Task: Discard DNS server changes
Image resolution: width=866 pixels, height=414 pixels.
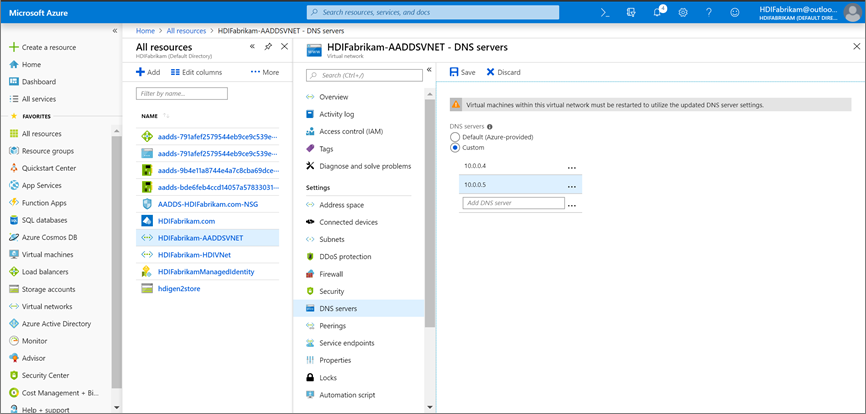Action: coord(502,72)
